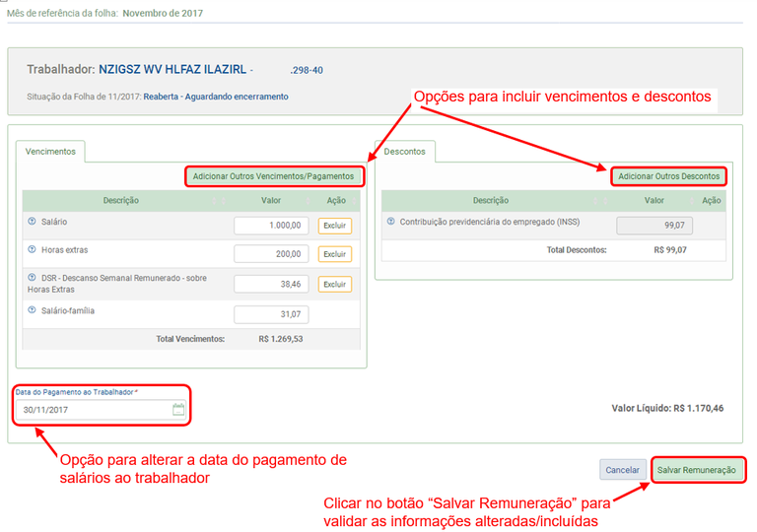The image size is (757, 532).
Task: Click the Cancelar button
Action: (622, 470)
